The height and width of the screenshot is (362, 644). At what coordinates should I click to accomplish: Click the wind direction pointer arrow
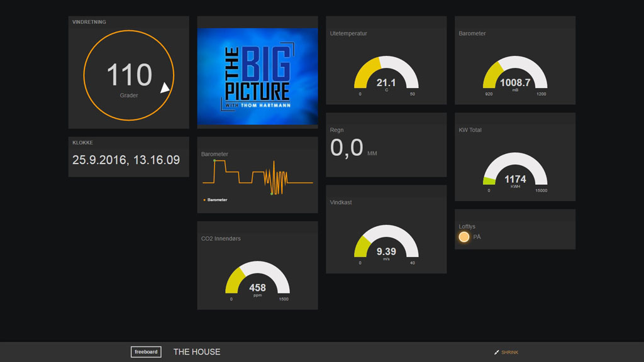click(x=165, y=87)
